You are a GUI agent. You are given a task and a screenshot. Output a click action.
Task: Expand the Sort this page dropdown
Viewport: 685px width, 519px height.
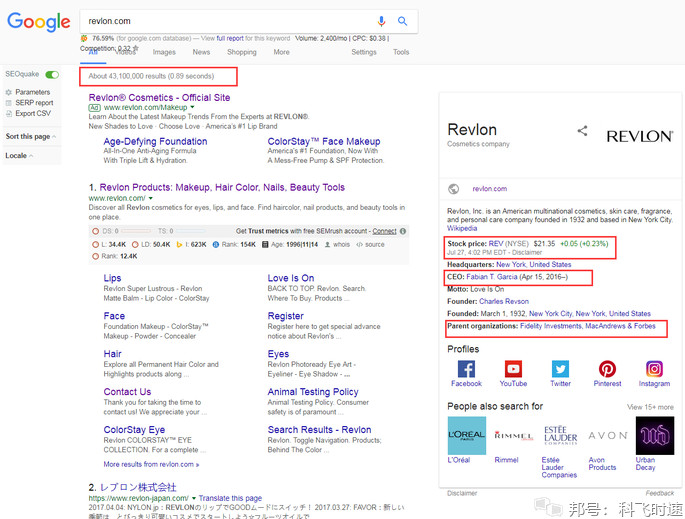(31, 136)
